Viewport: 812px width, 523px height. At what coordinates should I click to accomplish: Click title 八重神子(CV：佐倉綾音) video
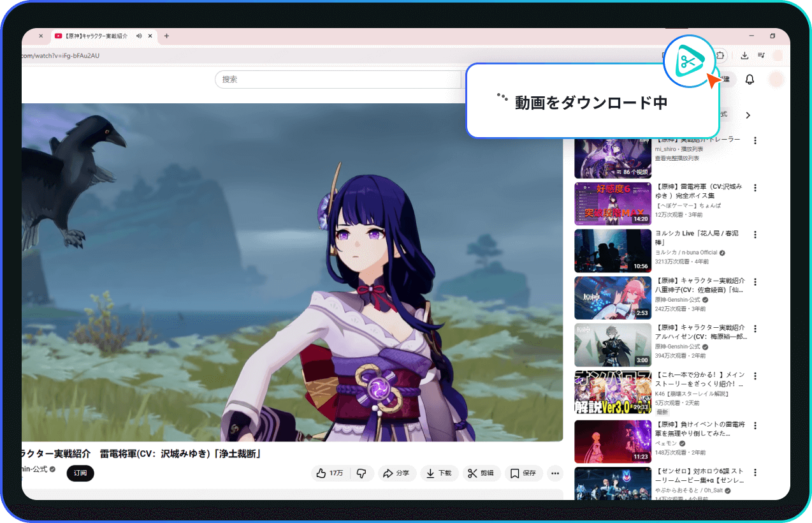[x=699, y=285]
